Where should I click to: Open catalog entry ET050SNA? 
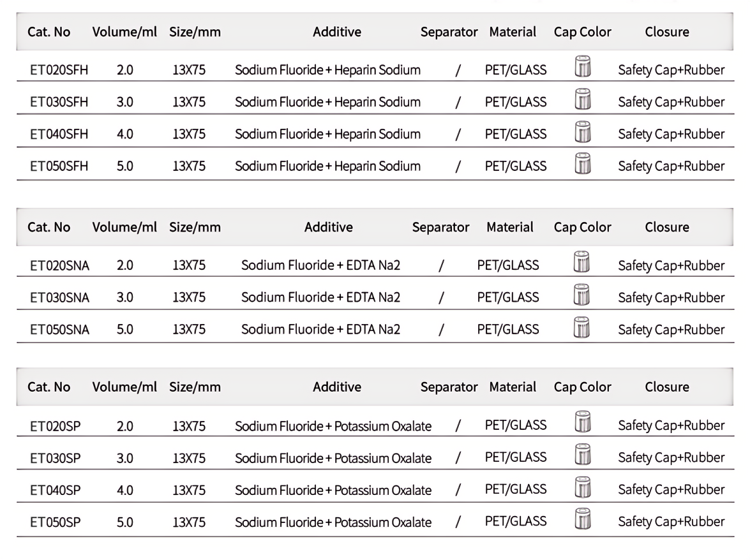tap(60, 330)
